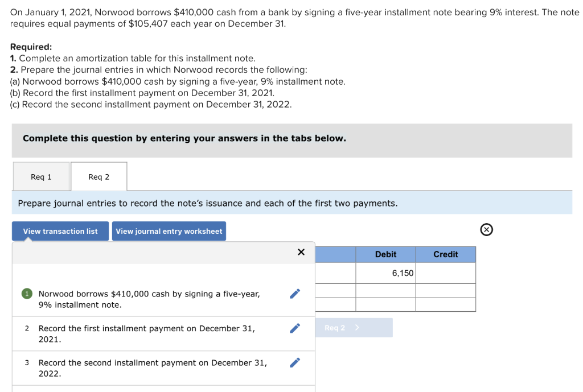Image resolution: width=583 pixels, height=392 pixels.
Task: Click the Debit column header
Action: [x=385, y=254]
